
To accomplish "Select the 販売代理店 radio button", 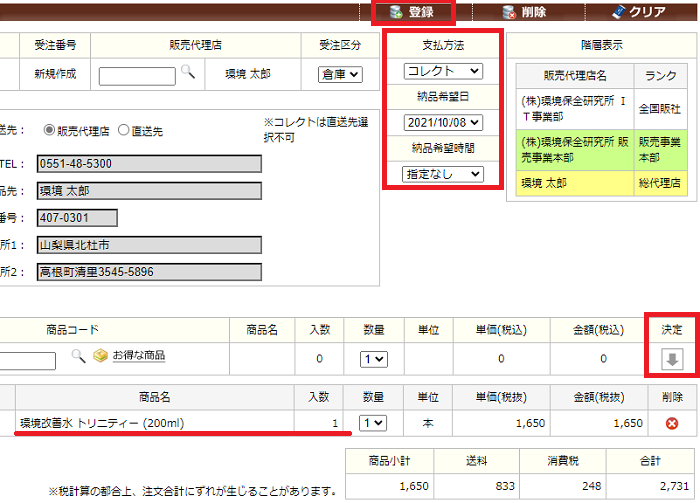I will [x=49, y=129].
